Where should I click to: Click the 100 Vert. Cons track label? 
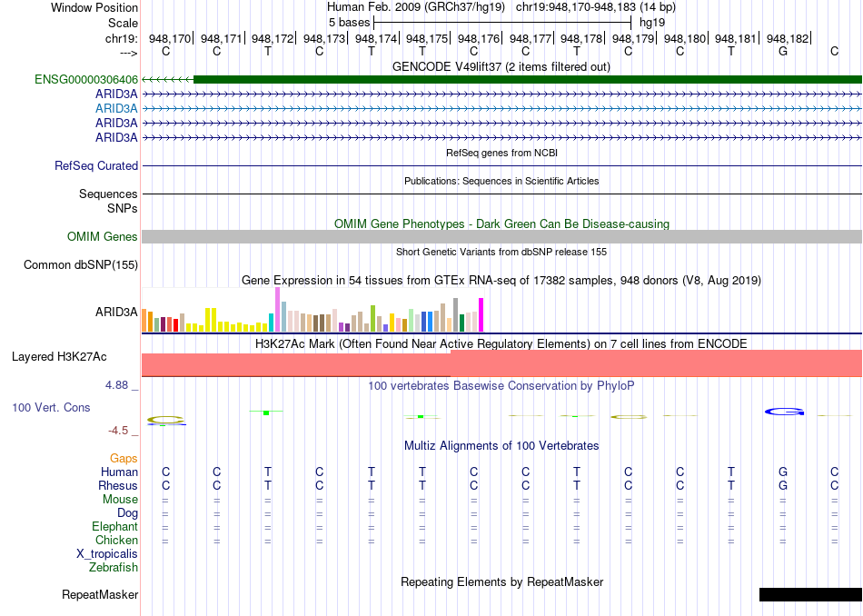[x=51, y=407]
